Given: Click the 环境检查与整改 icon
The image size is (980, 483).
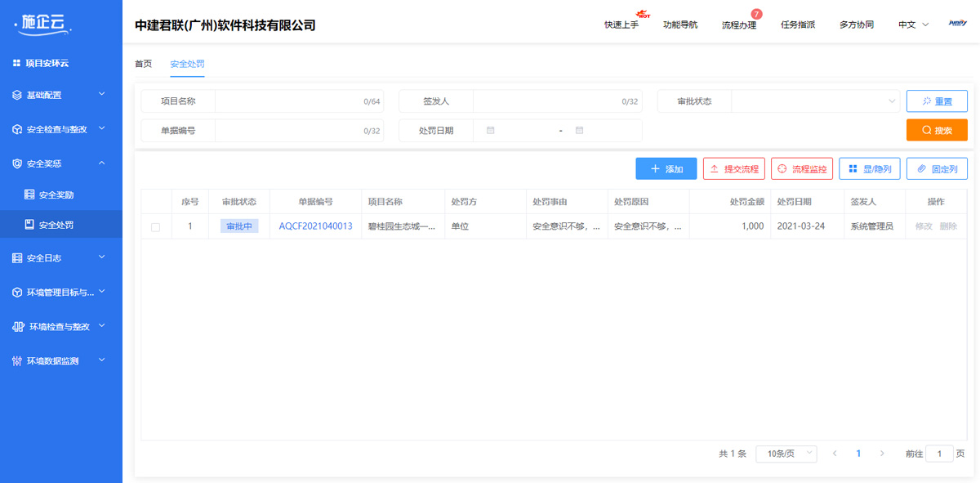Looking at the screenshot, I should point(18,326).
